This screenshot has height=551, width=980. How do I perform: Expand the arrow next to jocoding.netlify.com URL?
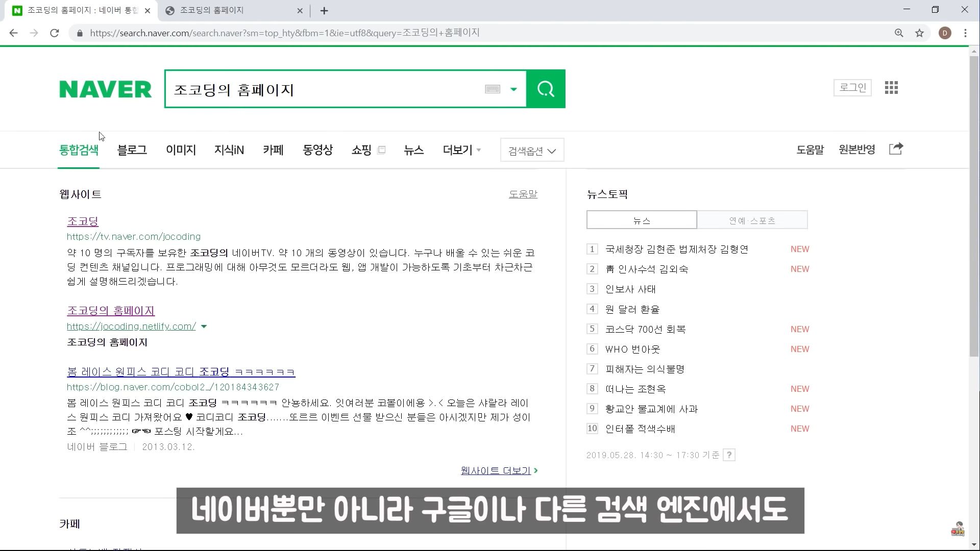pos(204,327)
